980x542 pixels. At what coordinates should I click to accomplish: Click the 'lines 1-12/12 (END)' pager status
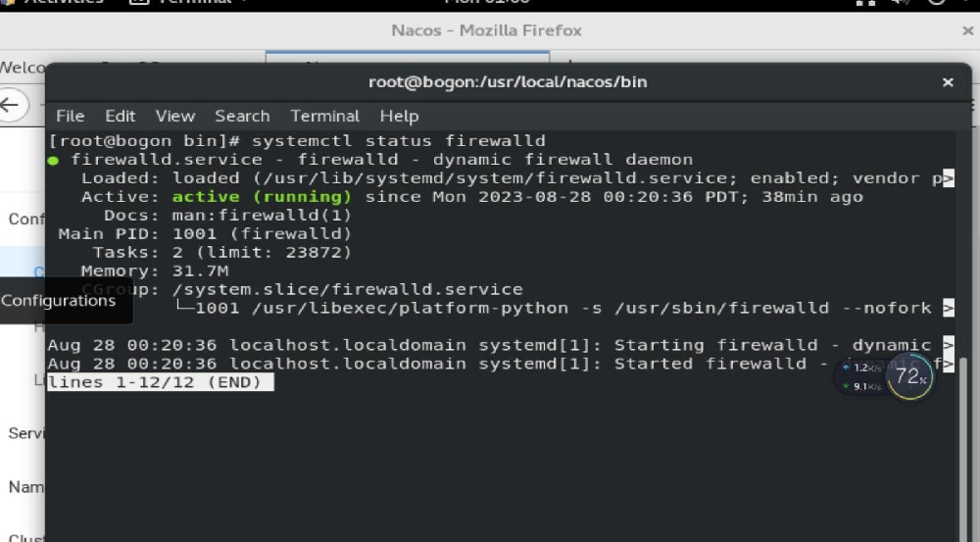pyautogui.click(x=160, y=382)
